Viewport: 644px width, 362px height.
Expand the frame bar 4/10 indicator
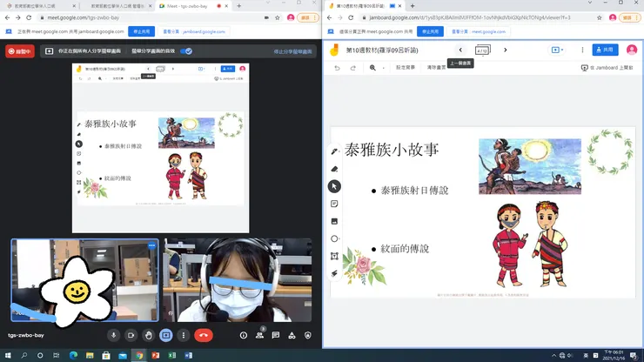(483, 50)
